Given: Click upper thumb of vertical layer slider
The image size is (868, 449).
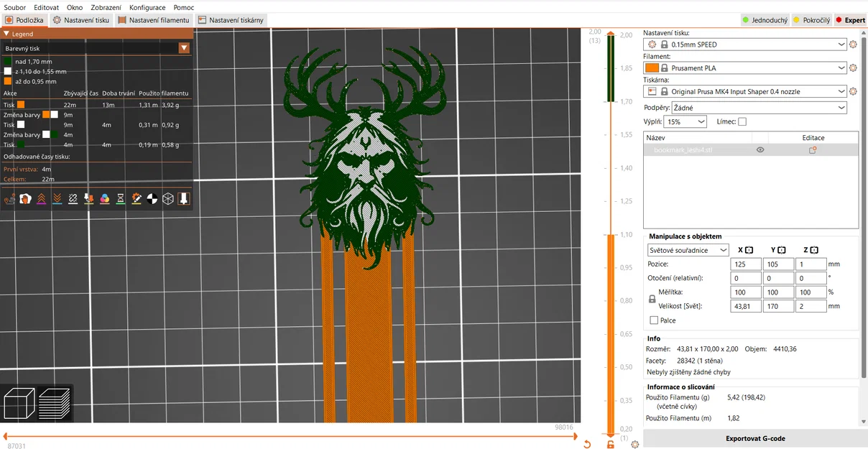Looking at the screenshot, I should point(611,33).
